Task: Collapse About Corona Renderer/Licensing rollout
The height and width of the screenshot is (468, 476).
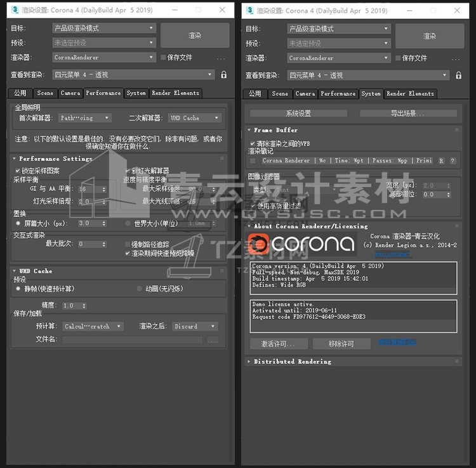Action: pyautogui.click(x=249, y=226)
